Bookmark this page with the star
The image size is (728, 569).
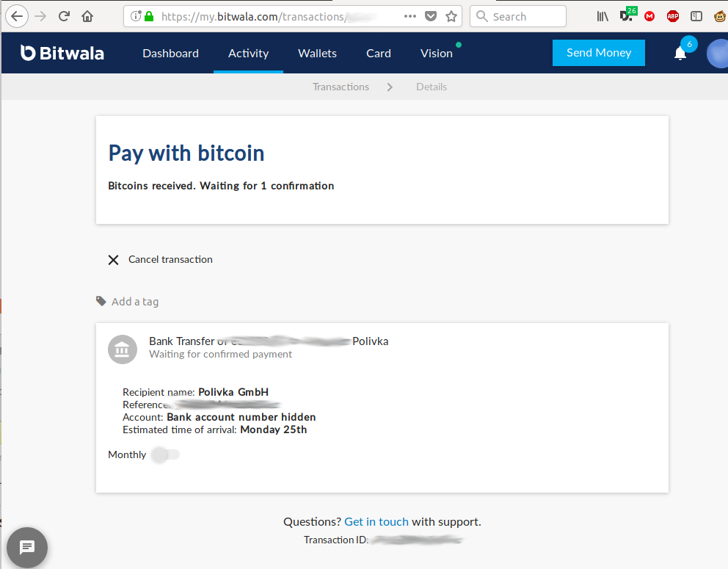[451, 17]
